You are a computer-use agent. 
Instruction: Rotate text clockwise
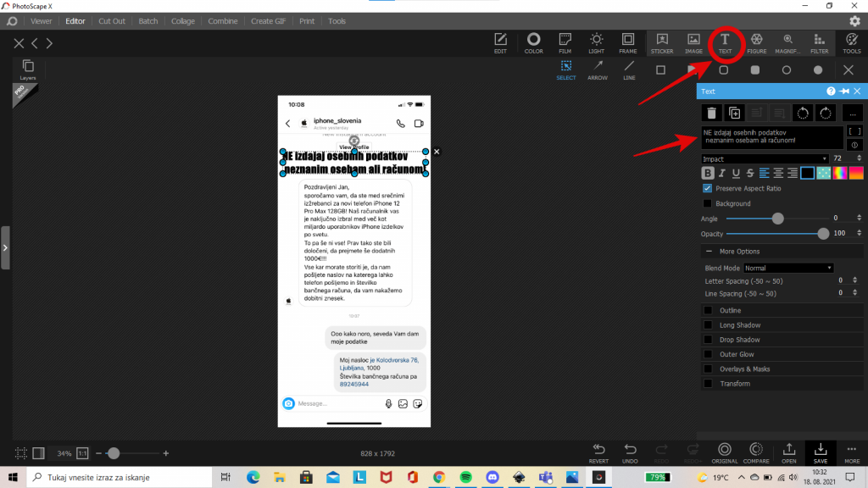pyautogui.click(x=826, y=114)
